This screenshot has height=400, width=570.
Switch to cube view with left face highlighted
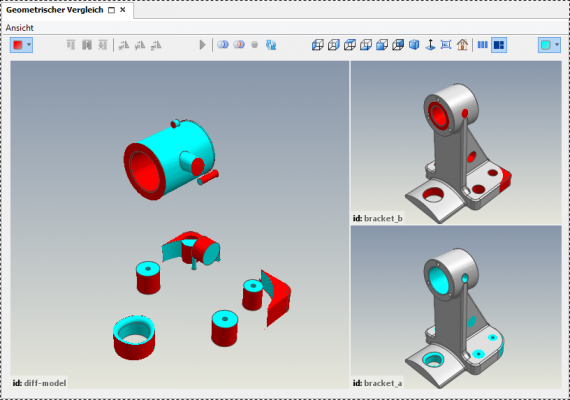click(x=318, y=45)
